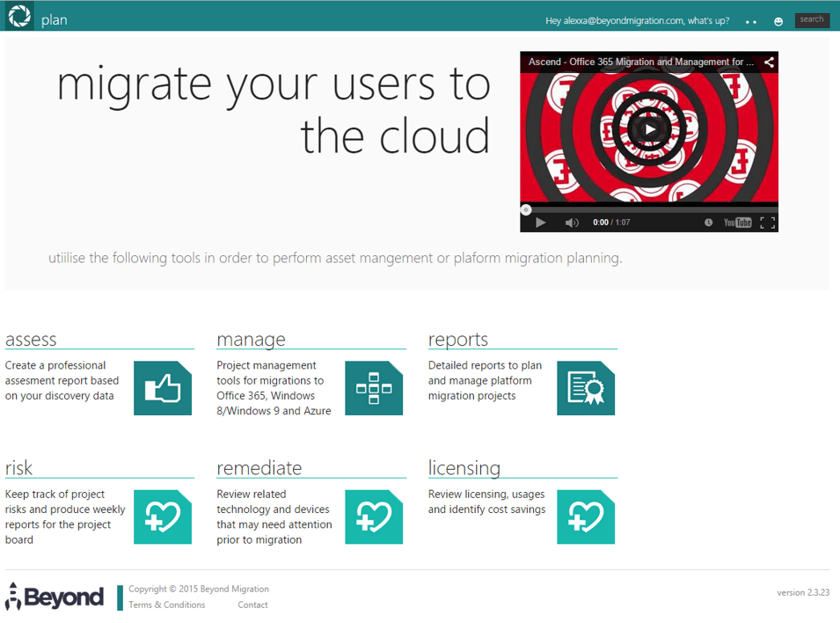This screenshot has height=623, width=840.
Task: Click the video time 0:00 / 1:07 display
Action: [x=611, y=223]
